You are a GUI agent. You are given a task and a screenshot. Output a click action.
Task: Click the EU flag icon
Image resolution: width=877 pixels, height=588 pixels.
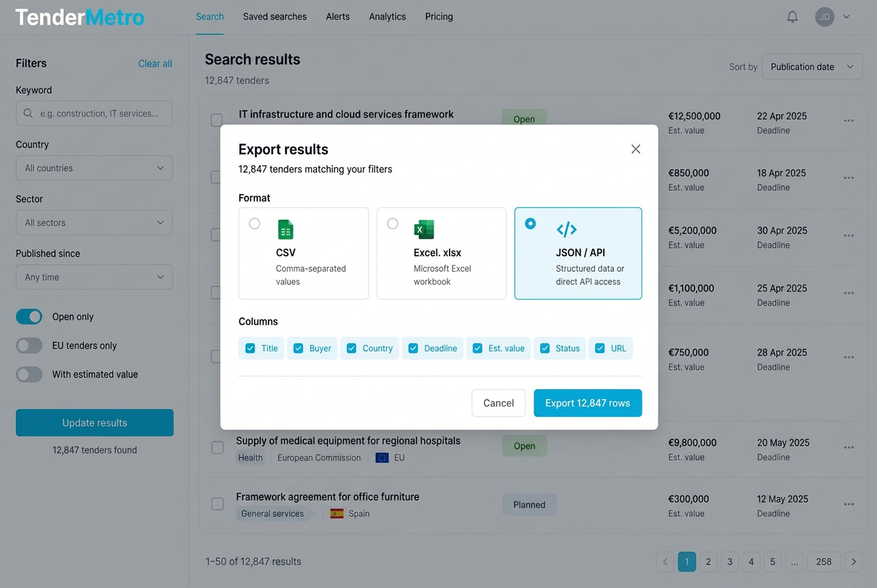pyautogui.click(x=382, y=458)
